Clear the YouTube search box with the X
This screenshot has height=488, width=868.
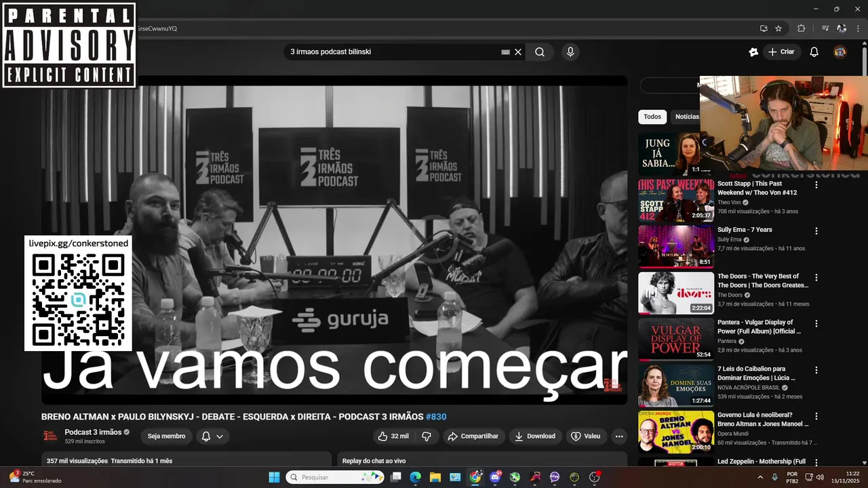point(518,52)
